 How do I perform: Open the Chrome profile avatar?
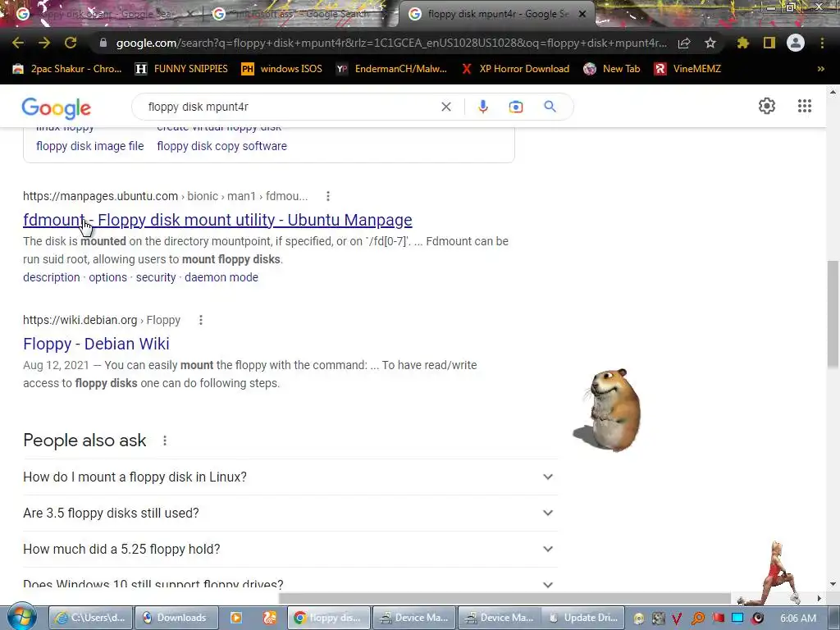796,43
